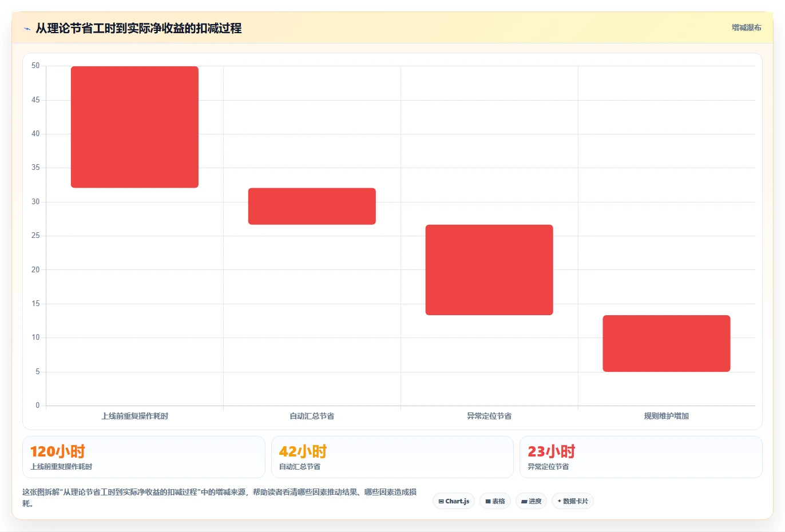785x532 pixels.
Task: Click the y-axis value 0
Action: [x=38, y=406]
